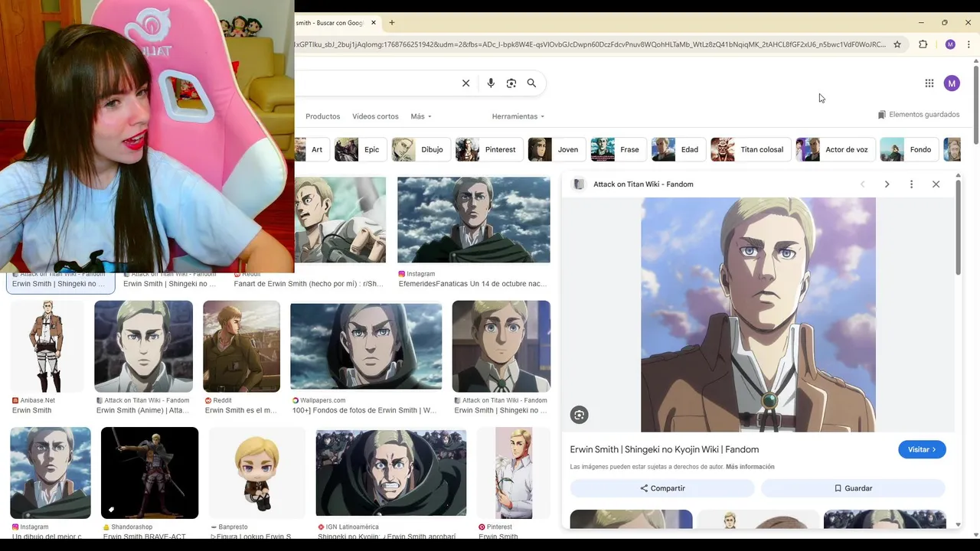Open Más información link
Screen dimensions: 980x551
click(750, 467)
